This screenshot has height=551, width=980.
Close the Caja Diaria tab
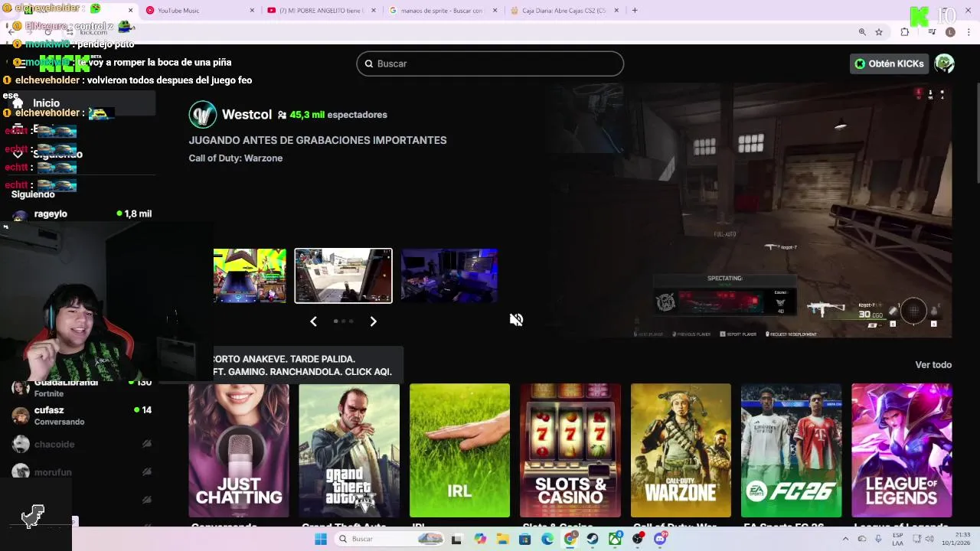tap(617, 11)
